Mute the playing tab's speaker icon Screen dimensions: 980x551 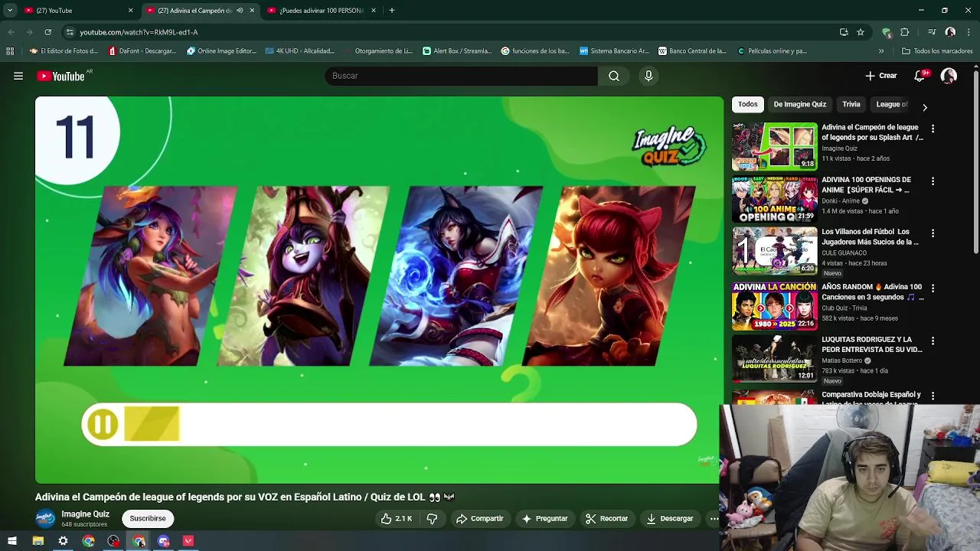[240, 11]
